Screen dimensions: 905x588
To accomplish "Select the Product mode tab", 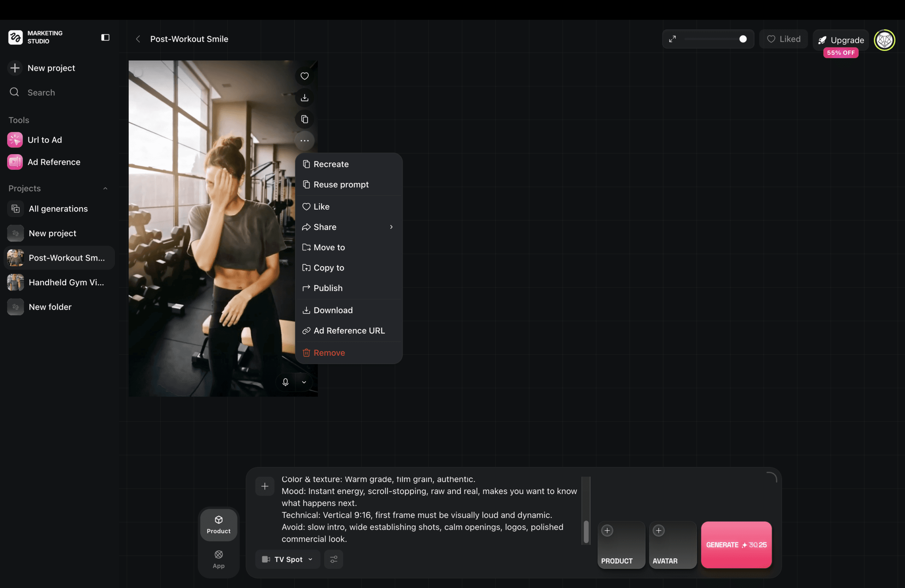I will point(218,524).
